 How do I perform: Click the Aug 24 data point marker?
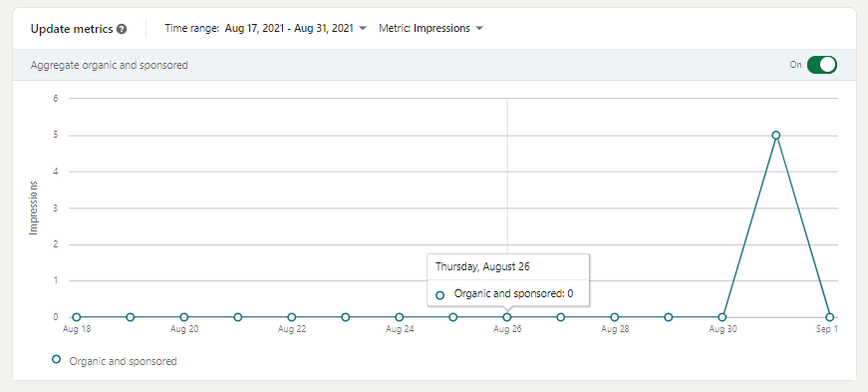[x=400, y=317]
